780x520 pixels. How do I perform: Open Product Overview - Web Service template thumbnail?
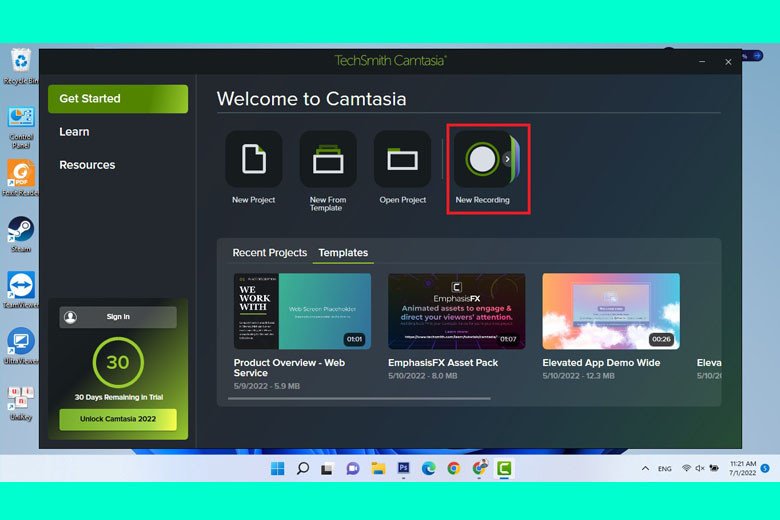coord(302,311)
